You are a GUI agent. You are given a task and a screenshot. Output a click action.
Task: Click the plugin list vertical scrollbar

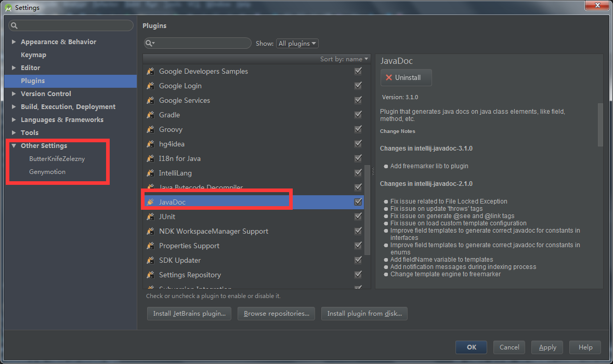[367, 210]
